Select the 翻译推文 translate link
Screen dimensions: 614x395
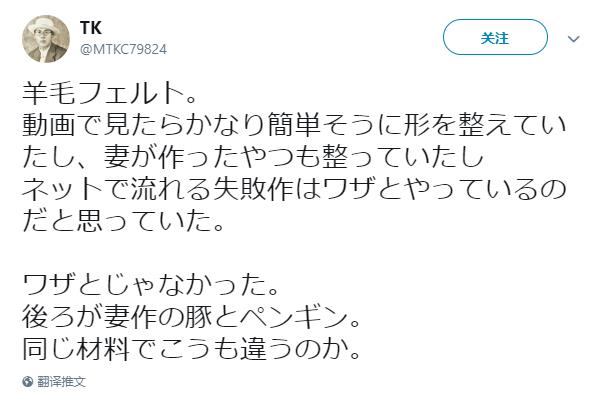point(61,382)
